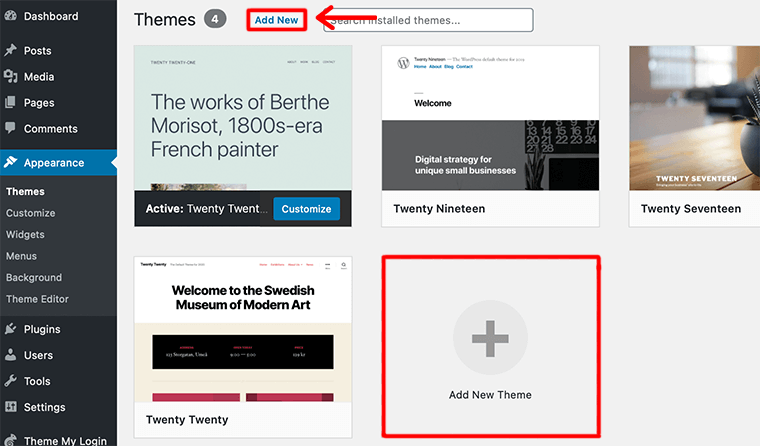Click the Pages document icon
Viewport: 760px width, 446px height.
(x=10, y=102)
